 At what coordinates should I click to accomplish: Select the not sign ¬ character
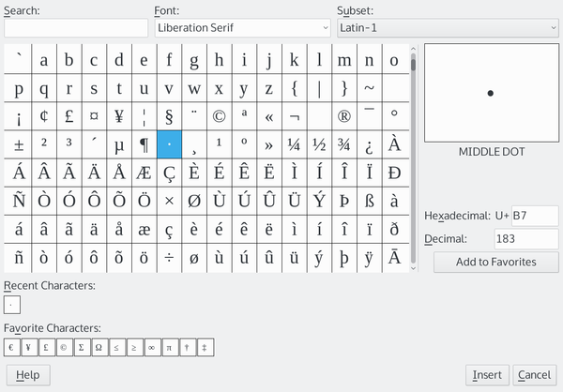point(294,116)
